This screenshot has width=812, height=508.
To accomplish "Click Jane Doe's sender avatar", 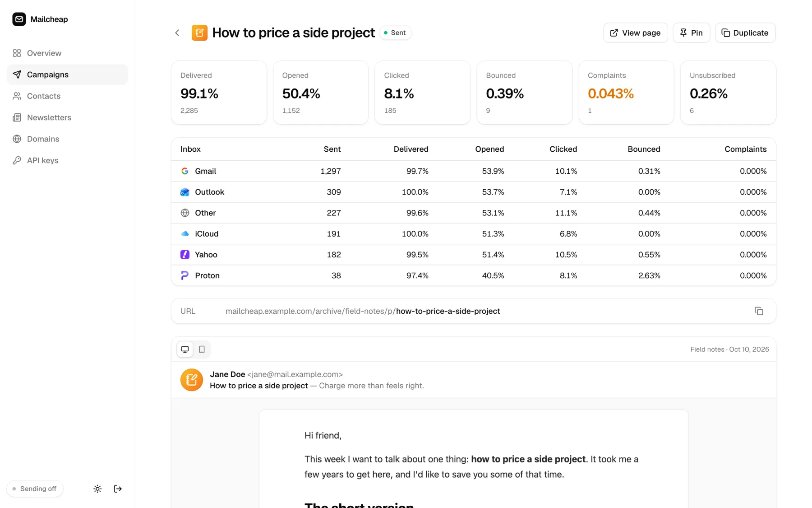I will click(x=192, y=380).
